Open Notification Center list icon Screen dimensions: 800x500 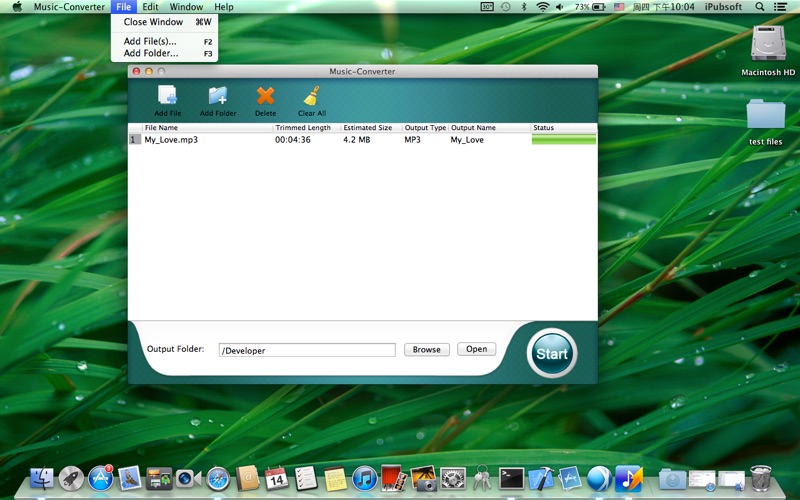point(780,7)
